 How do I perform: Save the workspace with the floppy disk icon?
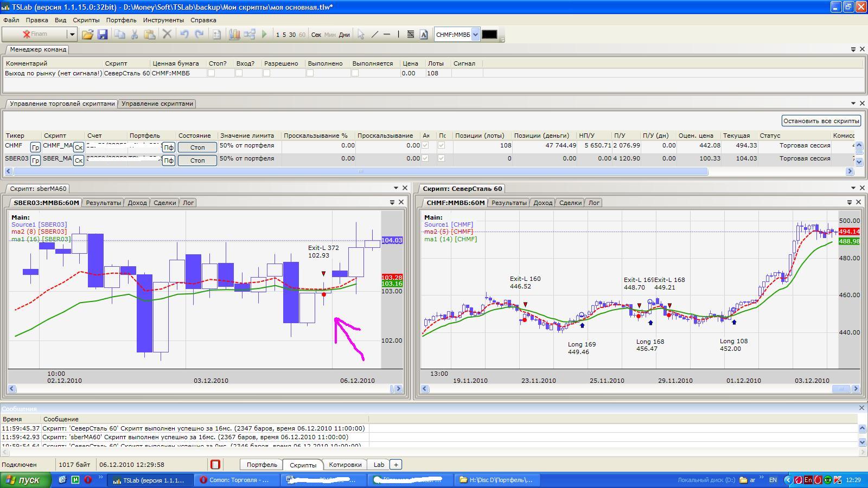[103, 34]
